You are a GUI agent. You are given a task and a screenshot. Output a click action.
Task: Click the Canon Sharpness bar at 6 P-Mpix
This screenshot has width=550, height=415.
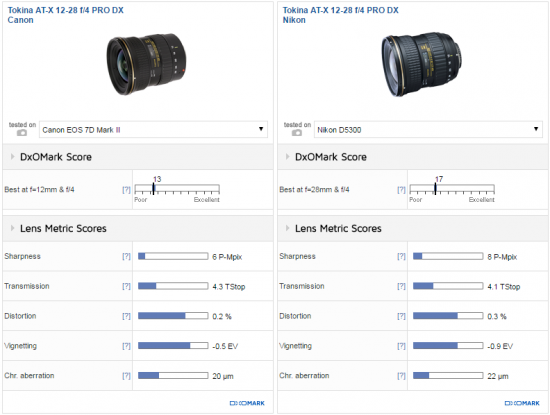tap(173, 256)
